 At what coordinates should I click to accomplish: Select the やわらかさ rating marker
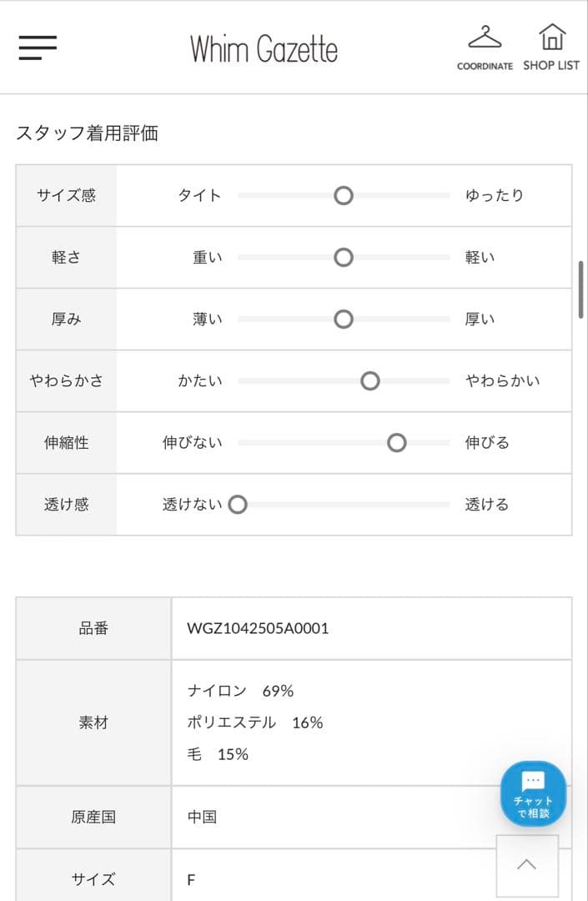coord(369,380)
